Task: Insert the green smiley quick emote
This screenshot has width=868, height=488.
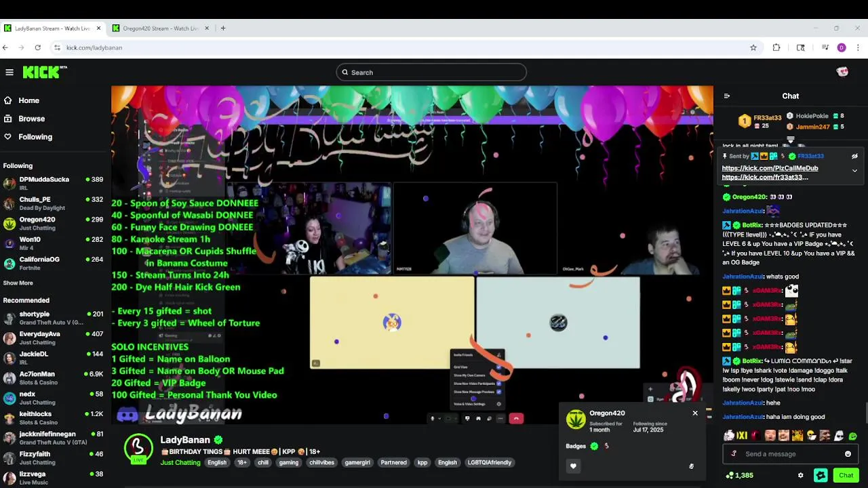Action: 852,436
